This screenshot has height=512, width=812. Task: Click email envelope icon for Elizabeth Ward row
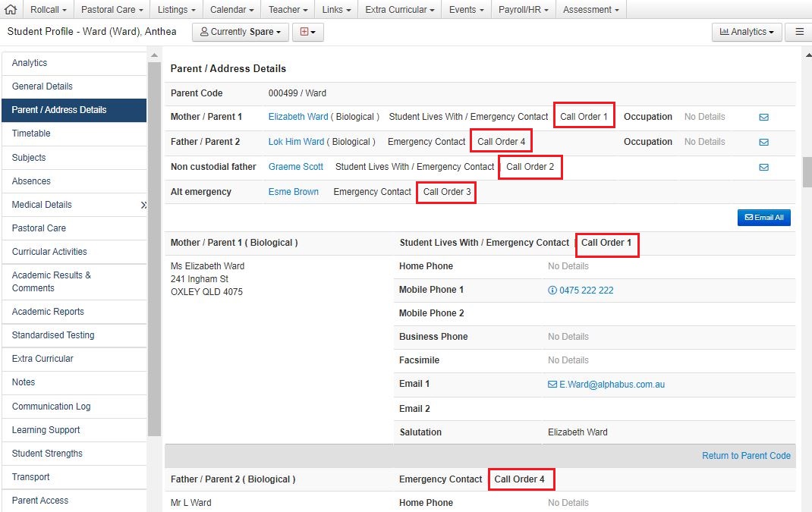pyautogui.click(x=763, y=117)
